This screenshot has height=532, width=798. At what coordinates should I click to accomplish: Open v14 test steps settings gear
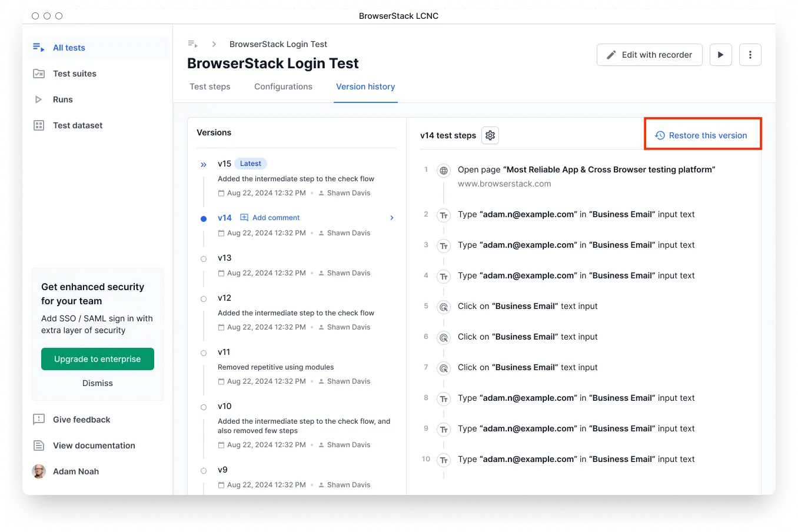(x=490, y=135)
